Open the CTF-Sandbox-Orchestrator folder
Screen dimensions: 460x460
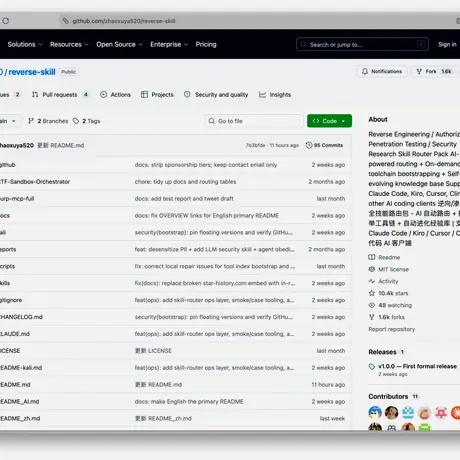tap(35, 182)
